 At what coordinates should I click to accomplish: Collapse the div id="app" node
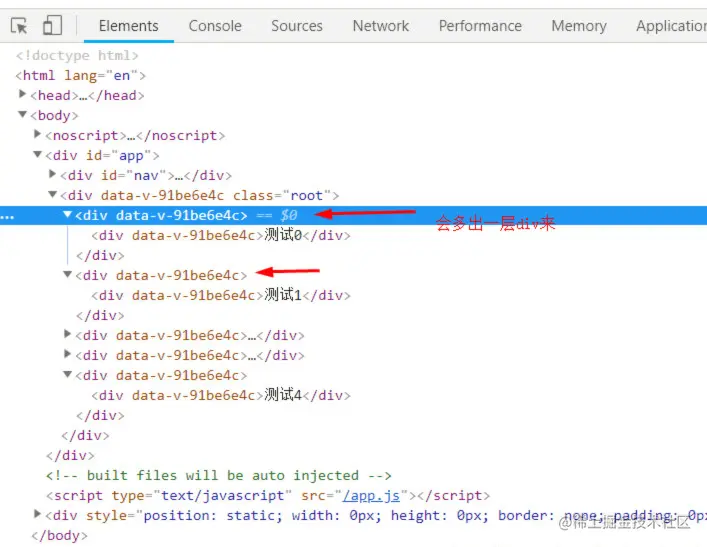pyautogui.click(x=38, y=154)
